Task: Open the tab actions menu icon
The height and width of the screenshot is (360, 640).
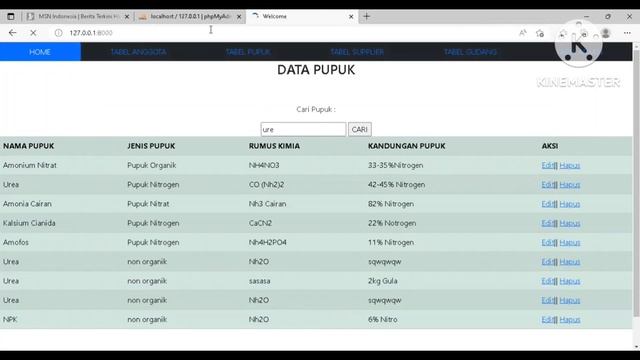Action: (x=11, y=17)
